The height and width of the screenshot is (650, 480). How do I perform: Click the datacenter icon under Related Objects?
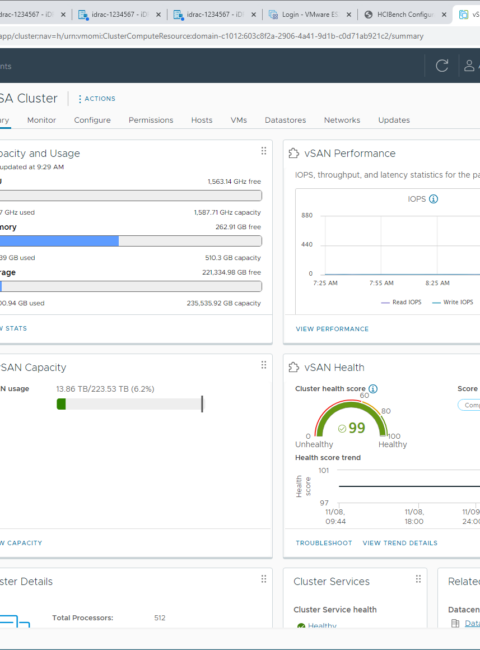point(455,623)
